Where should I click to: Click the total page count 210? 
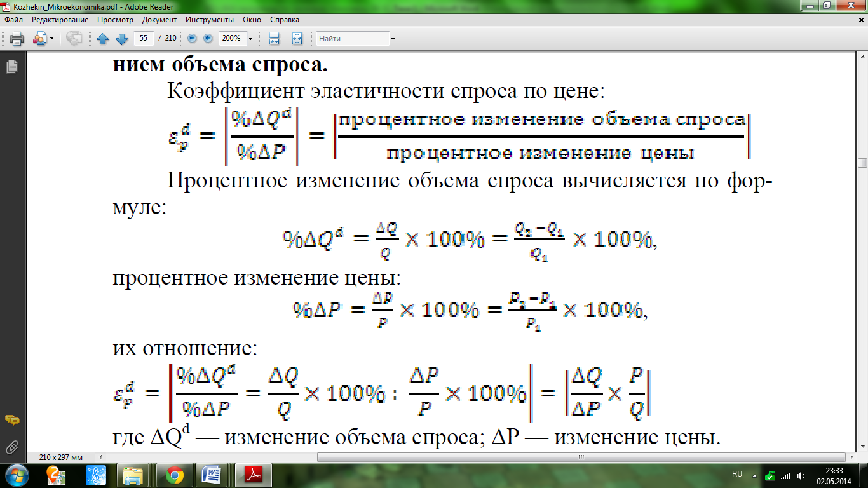click(170, 39)
